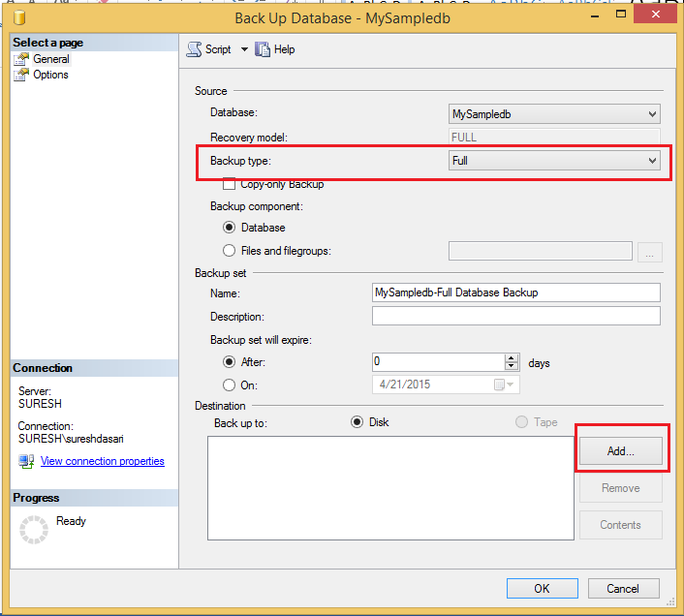Viewport: 684px width, 616px height.
Task: Click the connection properties computer icon
Action: (x=26, y=461)
